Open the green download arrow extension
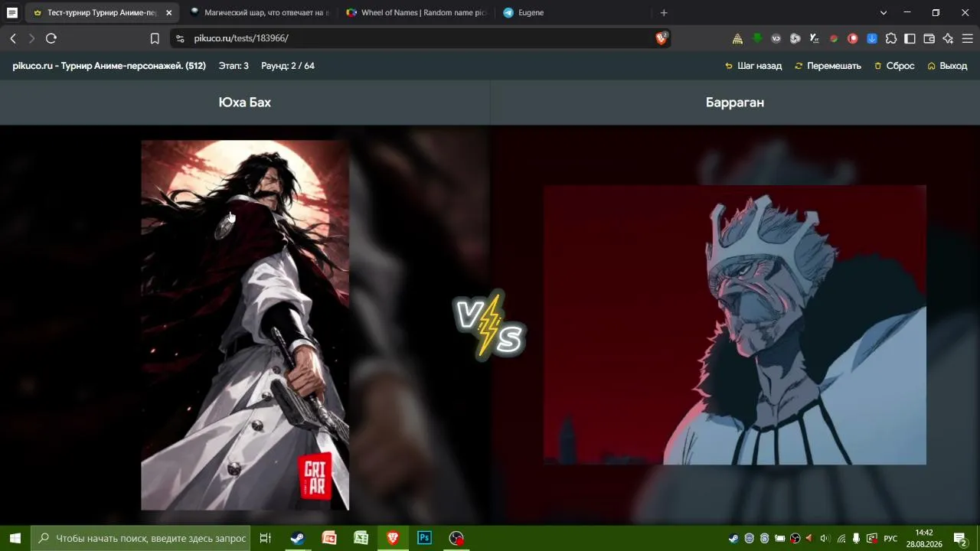Viewport: 980px width, 551px height. pos(756,38)
